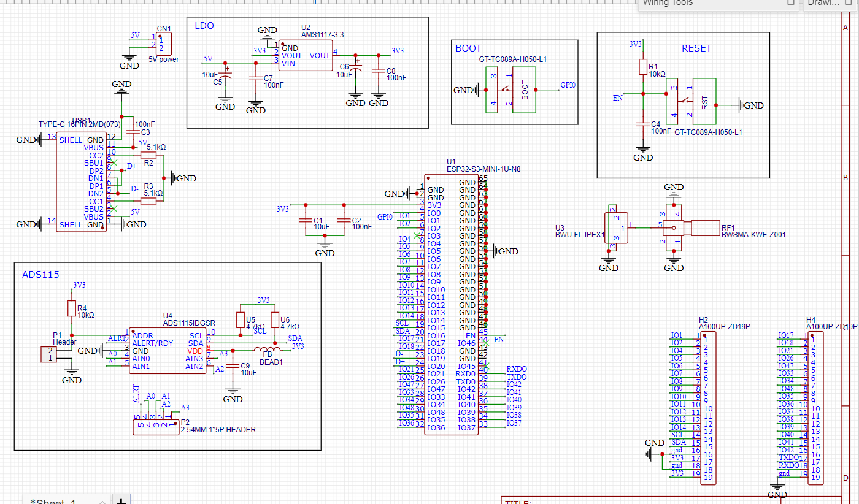Collapse the Wiring Tools panel via its square icon
The width and height of the screenshot is (859, 504).
(790, 2)
